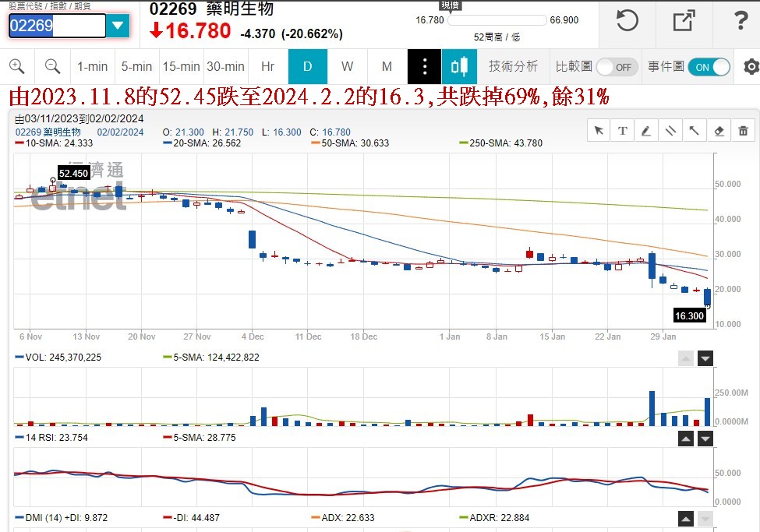Select the parallel lines drawing tool
The image size is (760, 532).
click(670, 130)
